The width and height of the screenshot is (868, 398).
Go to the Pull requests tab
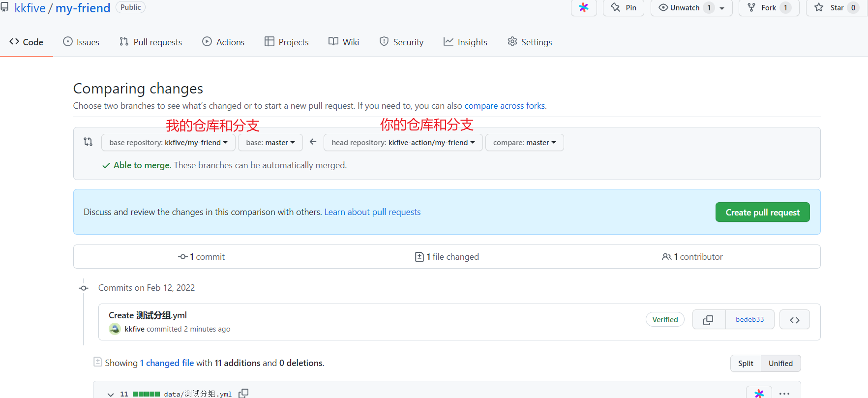150,42
